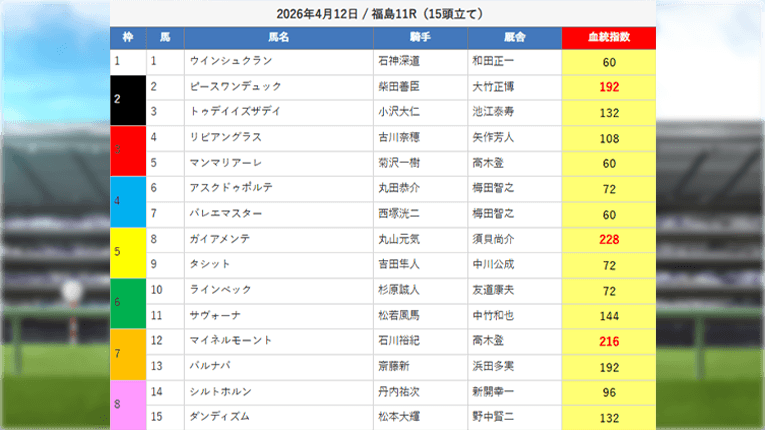
Task: Click jockey 西塚洸二
Action: coord(399,214)
